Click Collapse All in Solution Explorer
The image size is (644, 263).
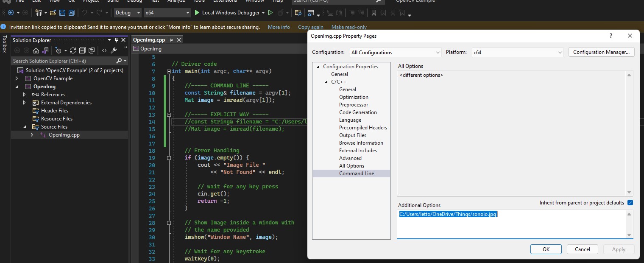(82, 50)
